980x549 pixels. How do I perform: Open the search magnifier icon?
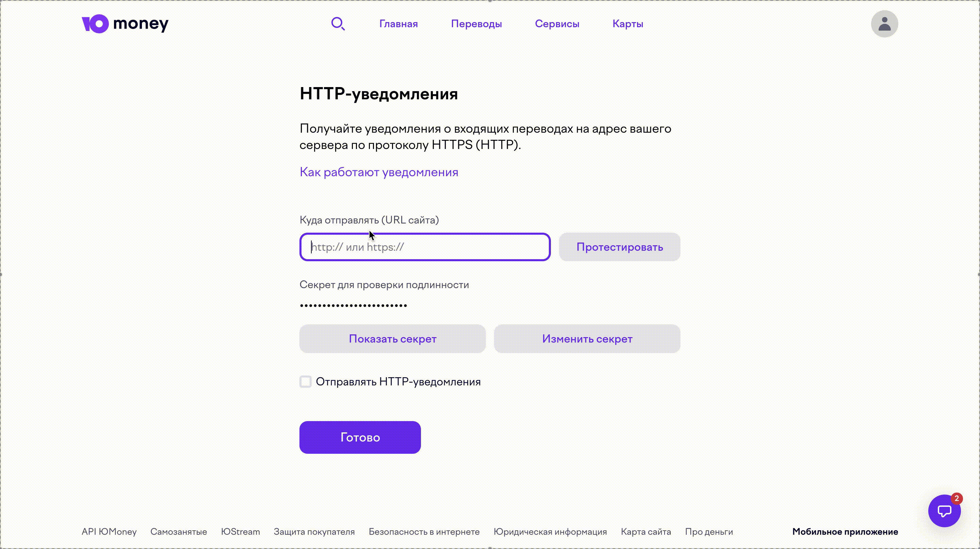point(338,24)
